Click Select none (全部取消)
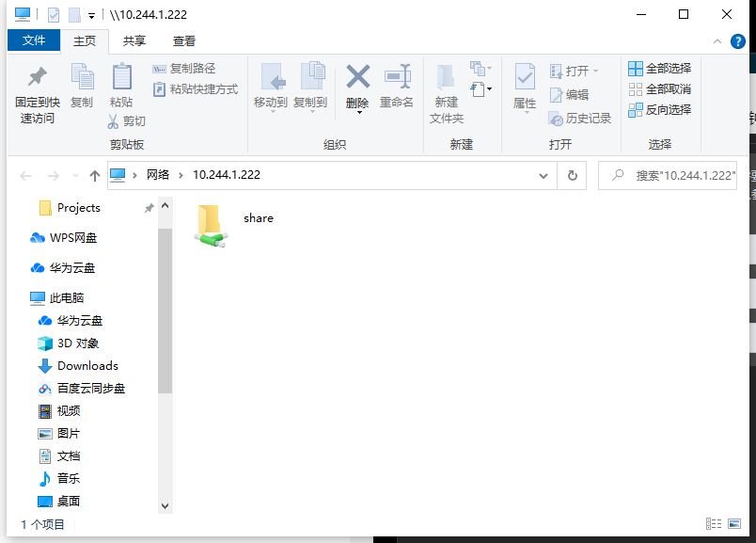Viewport: 756px width, 543px height. coord(659,89)
